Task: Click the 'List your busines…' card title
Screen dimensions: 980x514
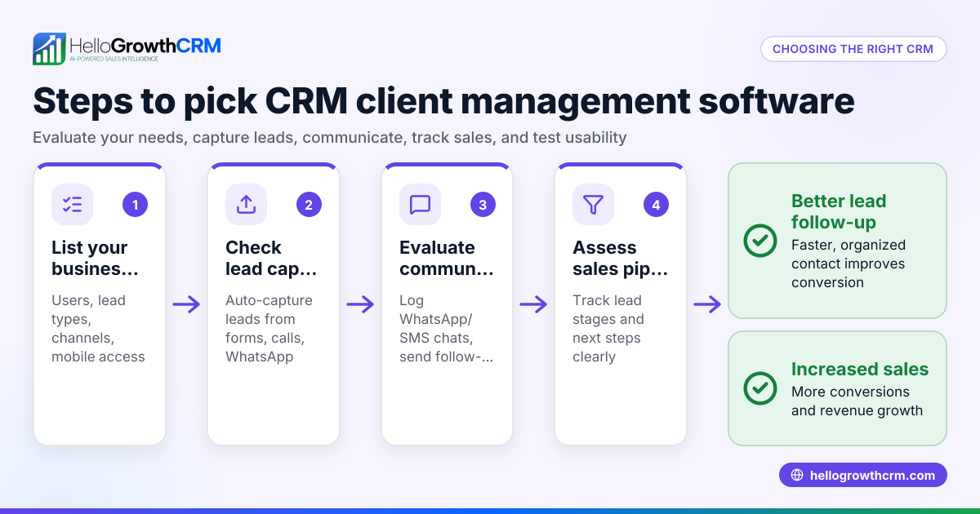Action: tap(95, 258)
